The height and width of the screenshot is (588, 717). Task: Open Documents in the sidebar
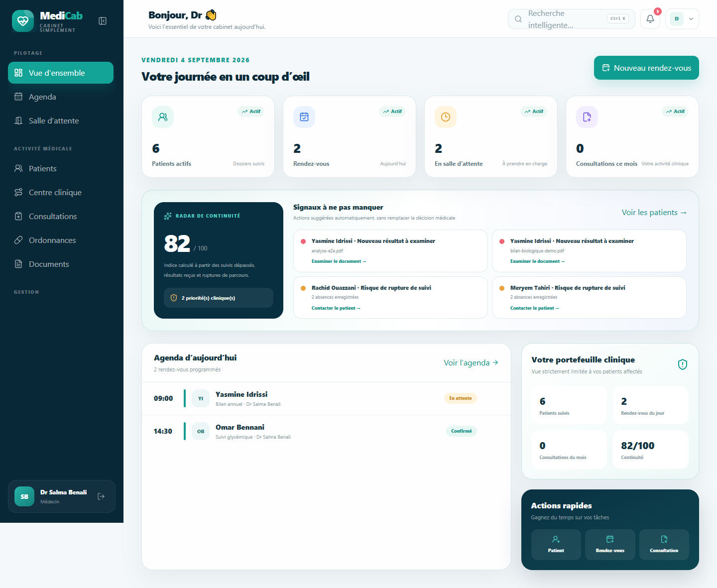61,264
